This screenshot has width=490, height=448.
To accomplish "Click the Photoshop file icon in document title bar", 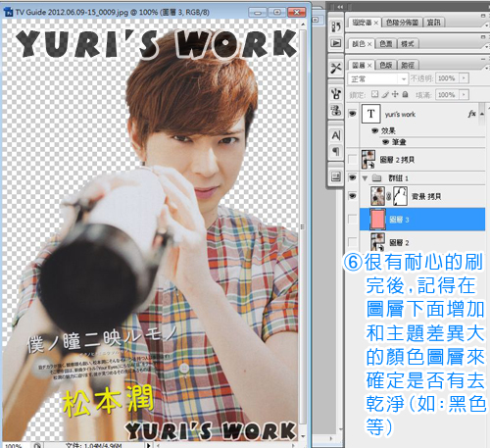I will (9, 13).
